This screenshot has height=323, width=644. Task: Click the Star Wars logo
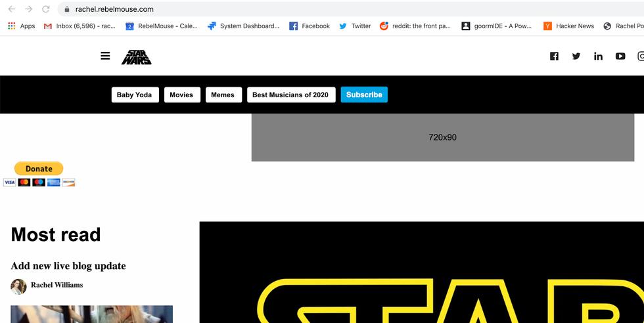pyautogui.click(x=136, y=57)
